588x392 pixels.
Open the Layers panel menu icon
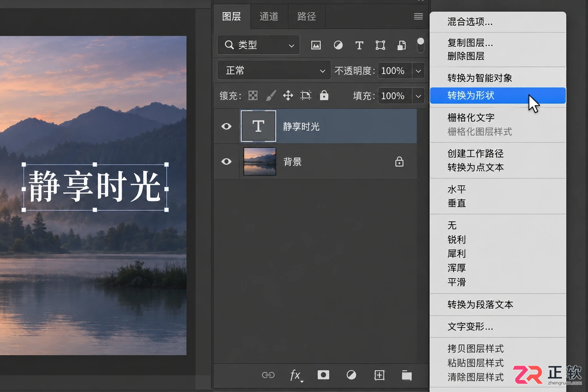tap(419, 16)
